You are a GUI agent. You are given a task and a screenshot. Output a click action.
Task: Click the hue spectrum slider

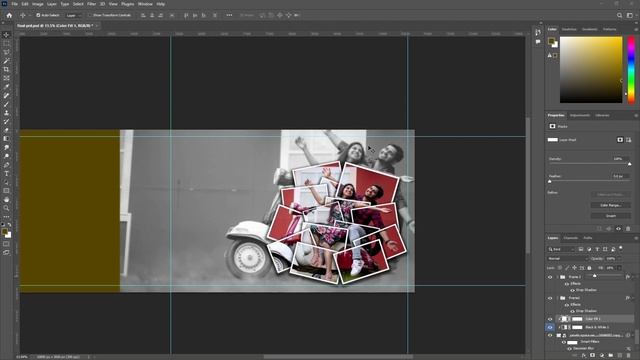(x=631, y=69)
